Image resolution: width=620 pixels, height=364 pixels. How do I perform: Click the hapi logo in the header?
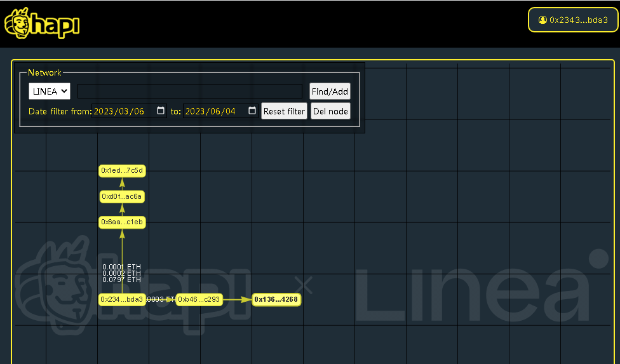coord(41,24)
